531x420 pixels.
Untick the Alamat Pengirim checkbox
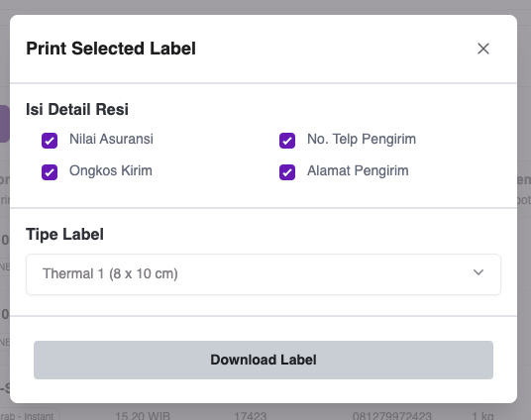[287, 172]
